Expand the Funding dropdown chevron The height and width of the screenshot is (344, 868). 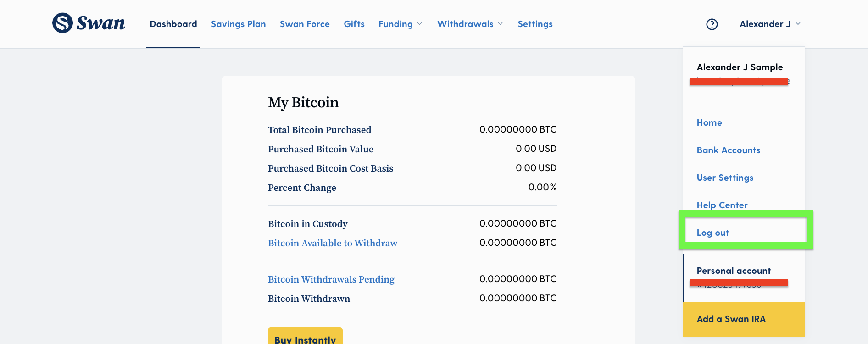pos(419,24)
